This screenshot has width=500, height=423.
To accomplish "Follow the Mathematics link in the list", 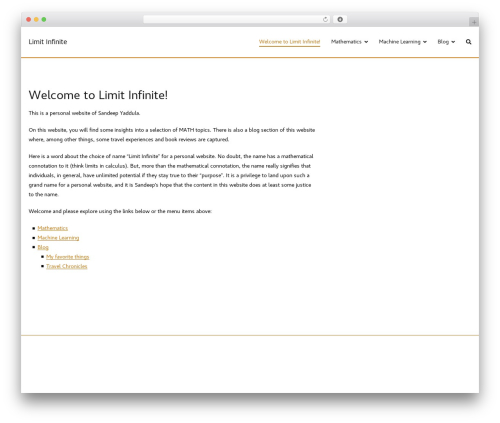I will (53, 228).
